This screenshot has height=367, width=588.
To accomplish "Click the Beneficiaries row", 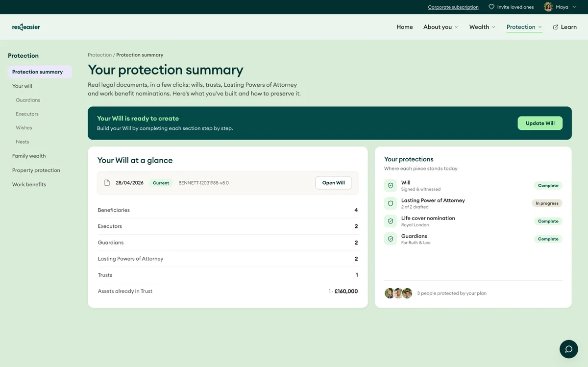I will (x=228, y=210).
